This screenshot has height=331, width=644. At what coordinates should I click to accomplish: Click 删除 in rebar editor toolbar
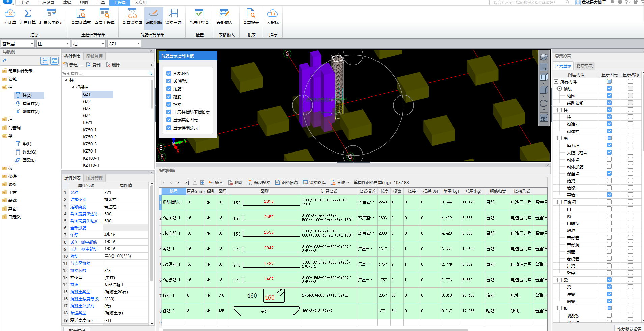coord(235,182)
